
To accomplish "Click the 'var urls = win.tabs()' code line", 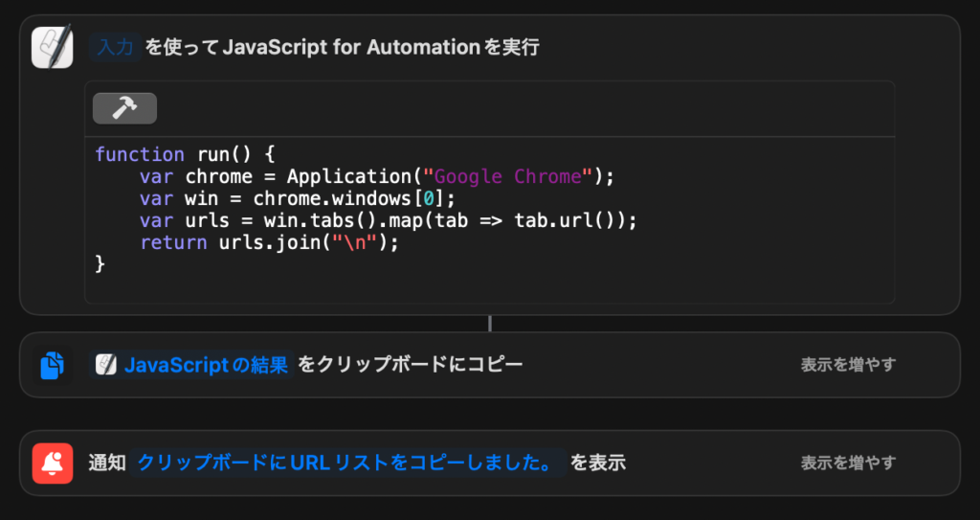I will click(388, 221).
